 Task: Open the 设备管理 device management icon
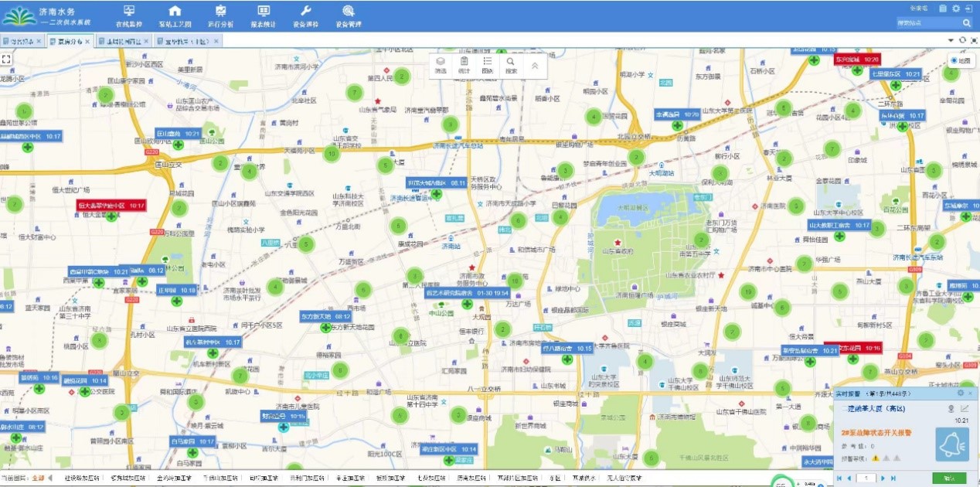pos(349,15)
